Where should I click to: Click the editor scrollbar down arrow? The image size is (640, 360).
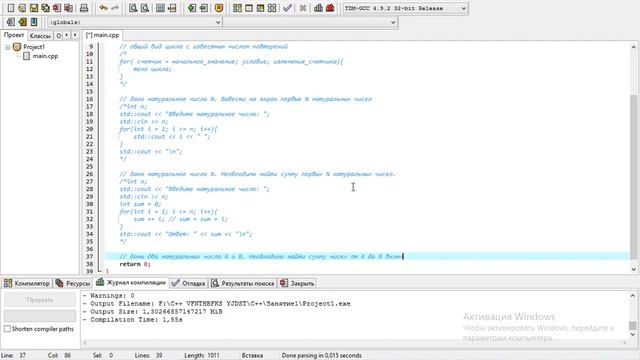(633, 269)
